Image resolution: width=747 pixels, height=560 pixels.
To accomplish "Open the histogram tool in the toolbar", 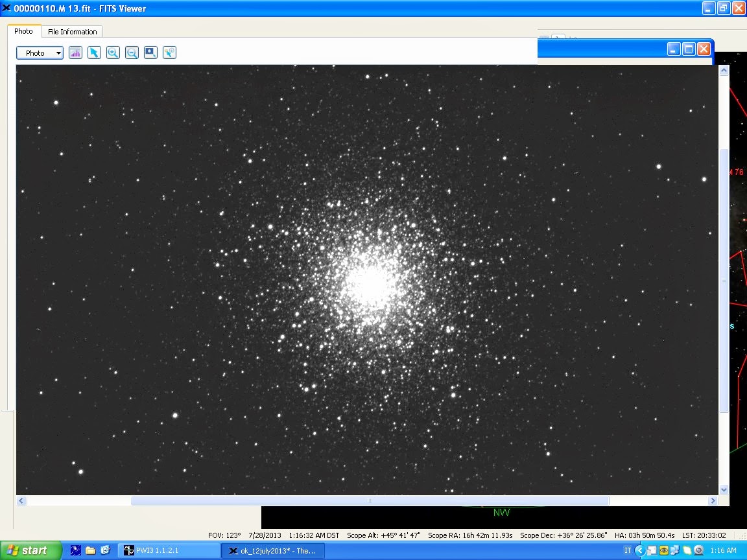I will (x=75, y=53).
